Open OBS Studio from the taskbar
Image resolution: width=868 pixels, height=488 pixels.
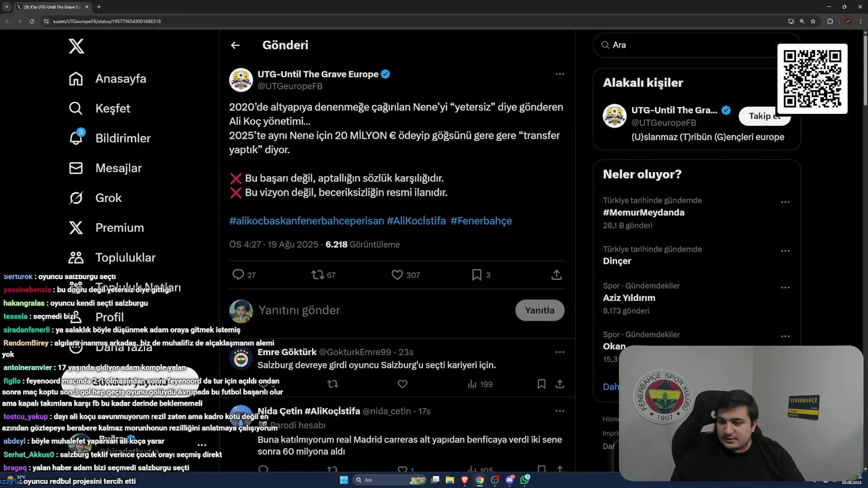click(495, 480)
